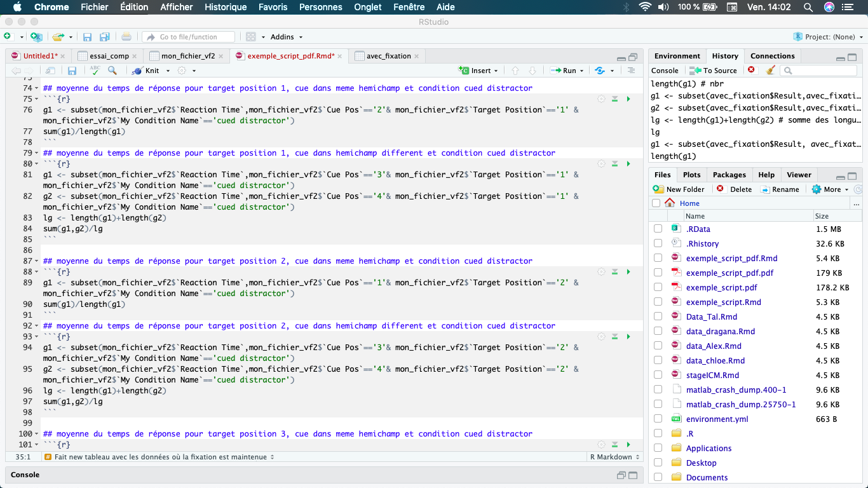Open section navigator in status bar
This screenshot has width=868, height=488.
coord(160,457)
